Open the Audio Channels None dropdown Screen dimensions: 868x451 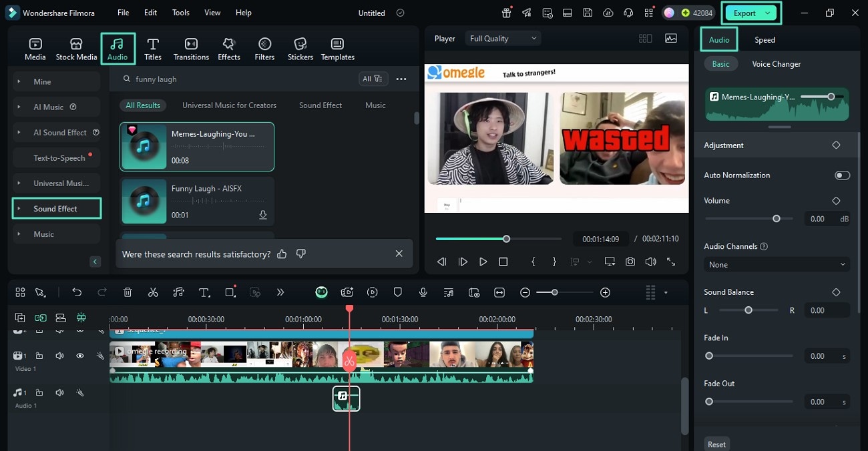777,265
